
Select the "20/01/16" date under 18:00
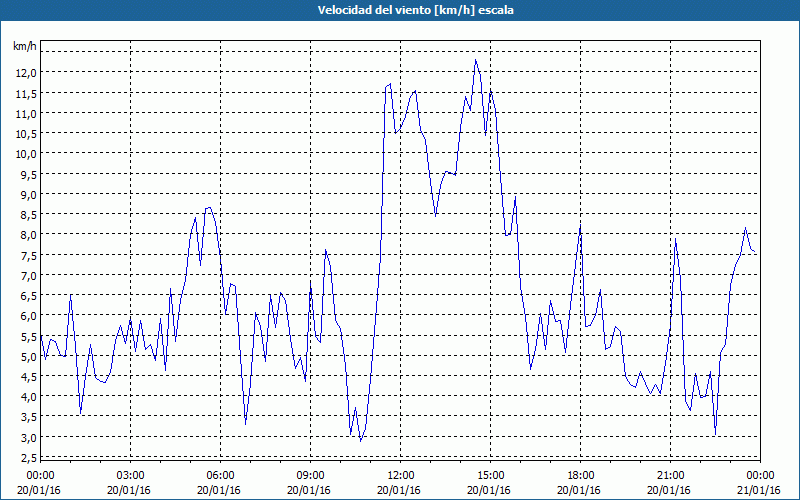click(579, 490)
